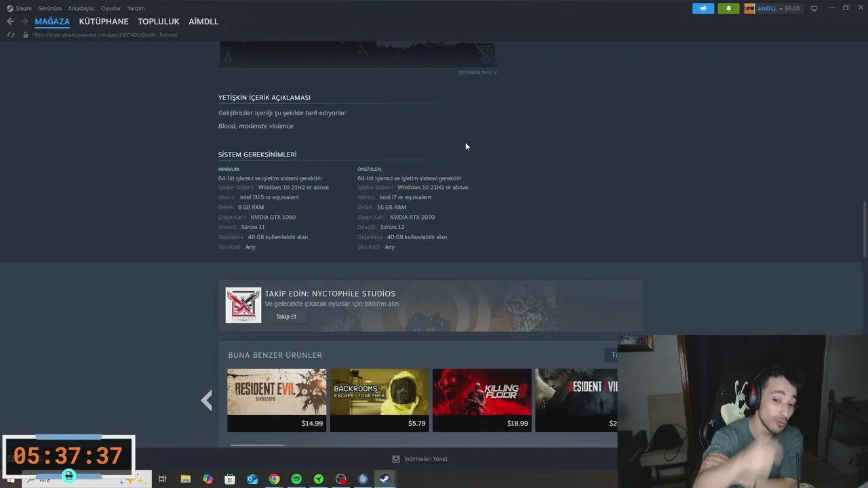Image resolution: width=868 pixels, height=488 pixels.
Task: Open Nyctophile Studios logo
Action: click(243, 305)
